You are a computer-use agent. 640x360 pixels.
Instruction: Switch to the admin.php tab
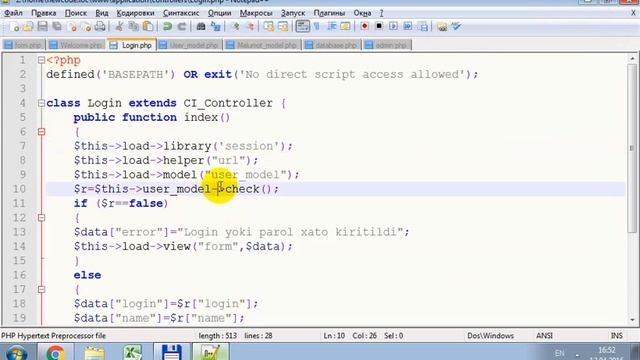387,45
